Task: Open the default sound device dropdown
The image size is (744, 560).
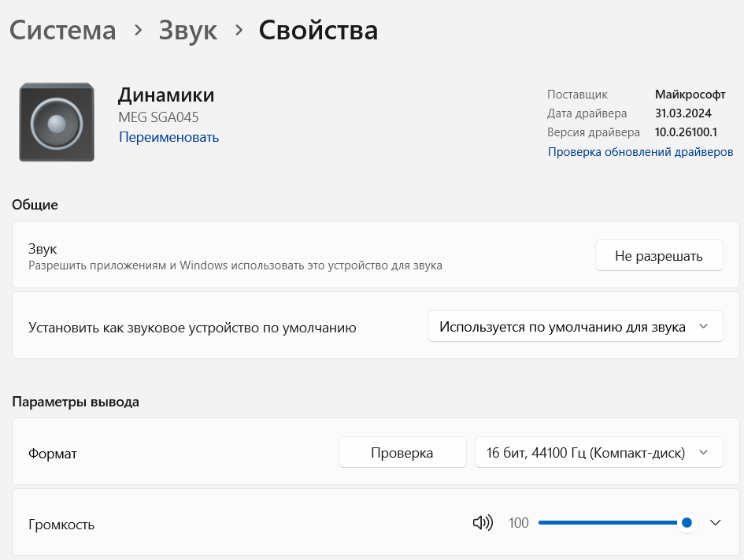Action: coord(575,327)
